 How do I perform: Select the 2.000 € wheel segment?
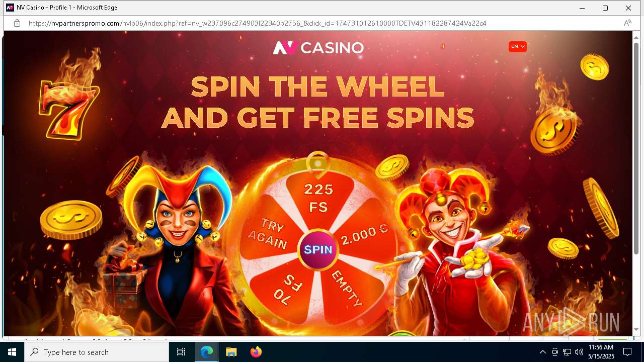point(364,235)
